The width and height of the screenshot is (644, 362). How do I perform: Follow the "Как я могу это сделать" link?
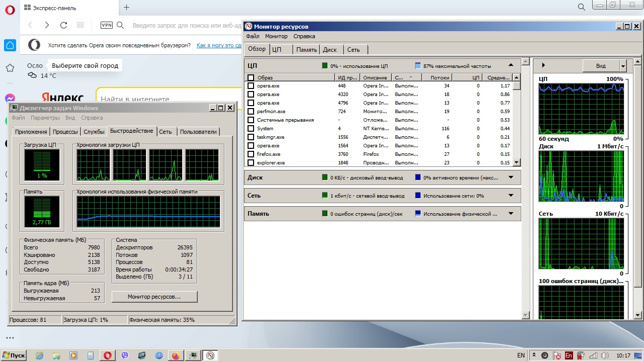point(219,45)
